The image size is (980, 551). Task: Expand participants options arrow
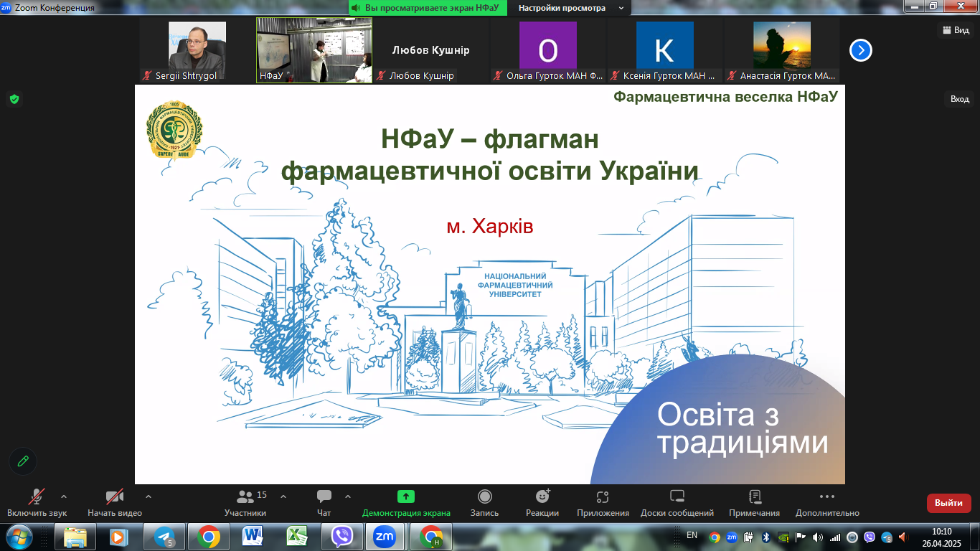[283, 496]
